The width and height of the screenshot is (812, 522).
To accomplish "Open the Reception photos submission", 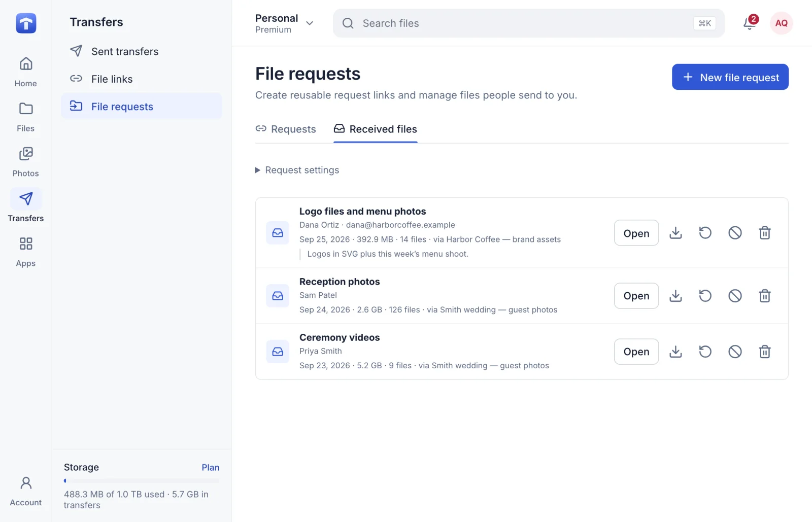I will [x=636, y=296].
